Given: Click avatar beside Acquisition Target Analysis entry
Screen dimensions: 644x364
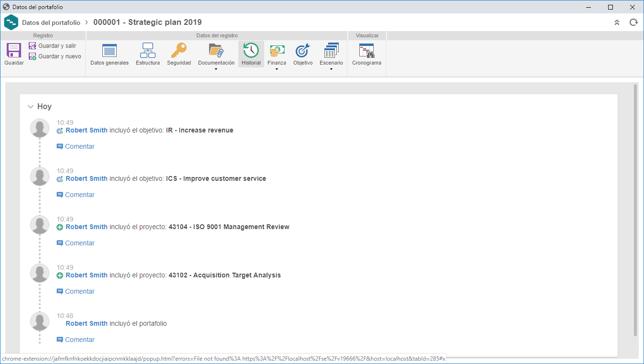Looking at the screenshot, I should point(40,273).
